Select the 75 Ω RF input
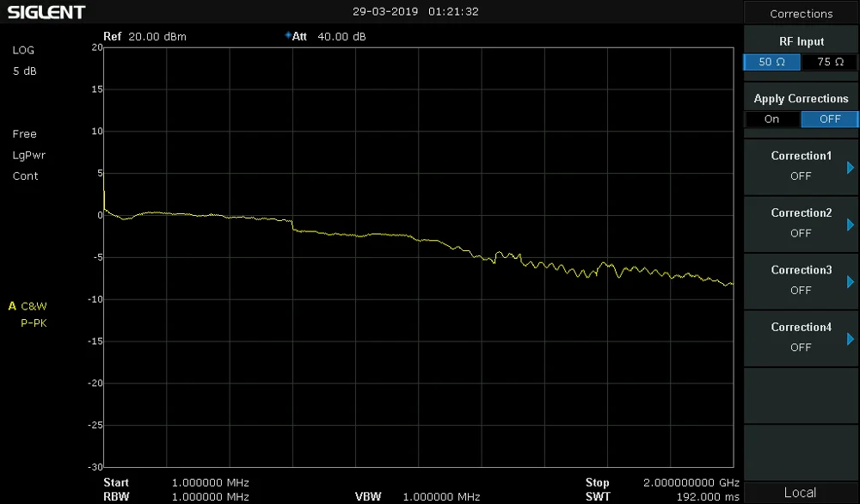 (830, 62)
